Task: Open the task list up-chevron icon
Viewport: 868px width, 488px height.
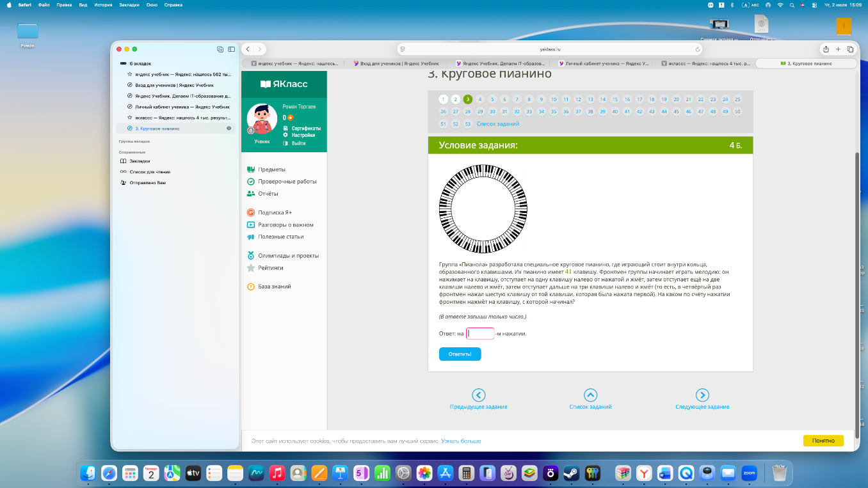Action: (590, 395)
